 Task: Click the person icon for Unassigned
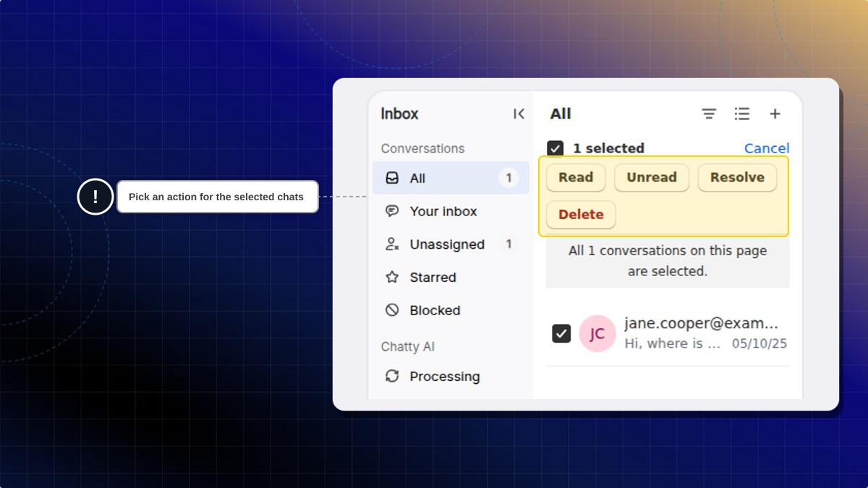pyautogui.click(x=392, y=244)
